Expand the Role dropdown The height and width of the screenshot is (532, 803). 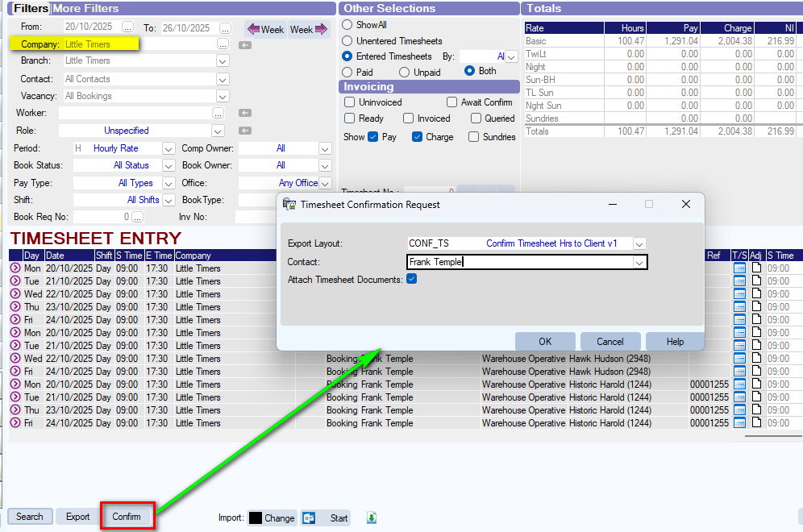pos(218,131)
